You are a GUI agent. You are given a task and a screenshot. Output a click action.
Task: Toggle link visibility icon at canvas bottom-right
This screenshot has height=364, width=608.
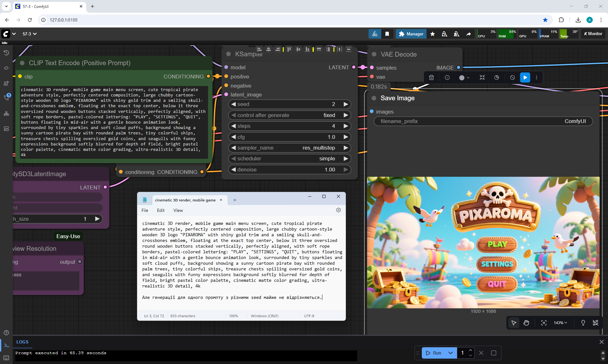(x=595, y=323)
